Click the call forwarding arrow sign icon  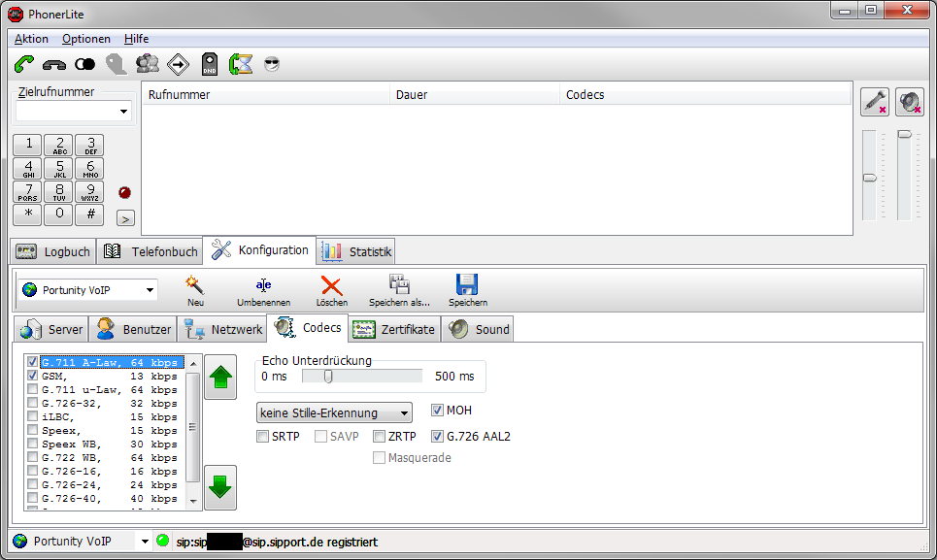[x=179, y=64]
